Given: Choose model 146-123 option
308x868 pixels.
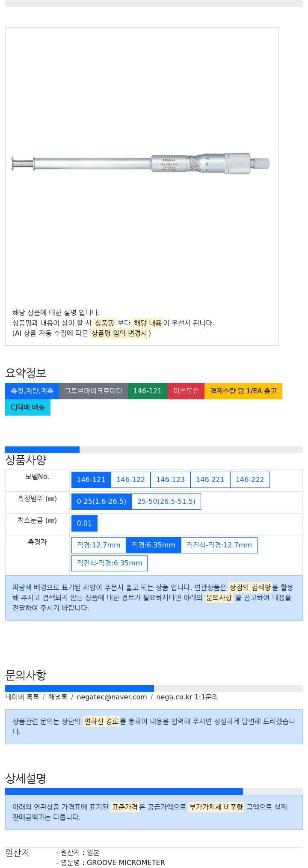Looking at the screenshot, I should pyautogui.click(x=170, y=480).
